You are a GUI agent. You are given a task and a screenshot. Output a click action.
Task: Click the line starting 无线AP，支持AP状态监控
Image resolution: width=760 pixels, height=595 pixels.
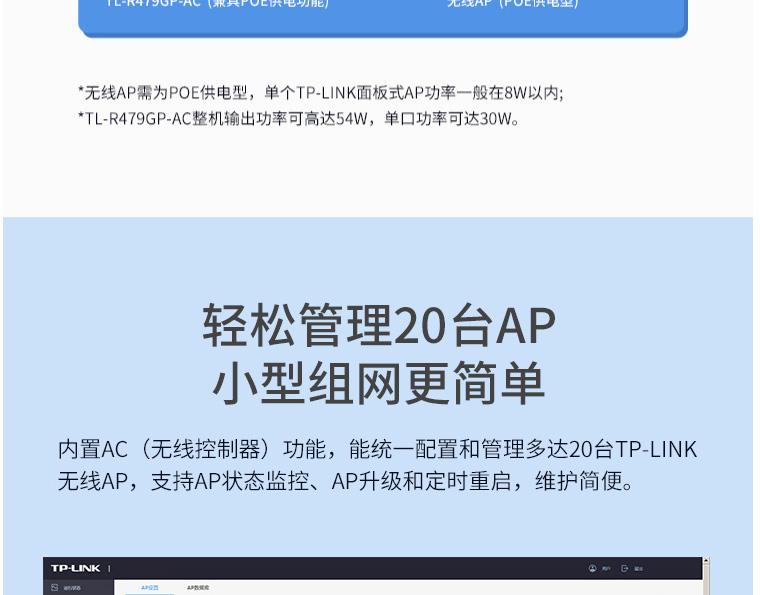(x=346, y=481)
